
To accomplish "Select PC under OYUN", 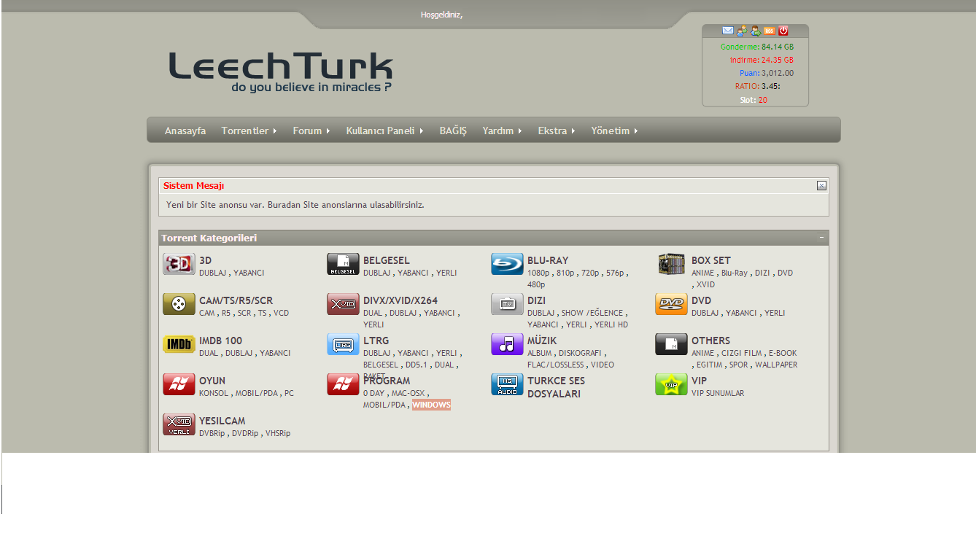I will (x=290, y=393).
